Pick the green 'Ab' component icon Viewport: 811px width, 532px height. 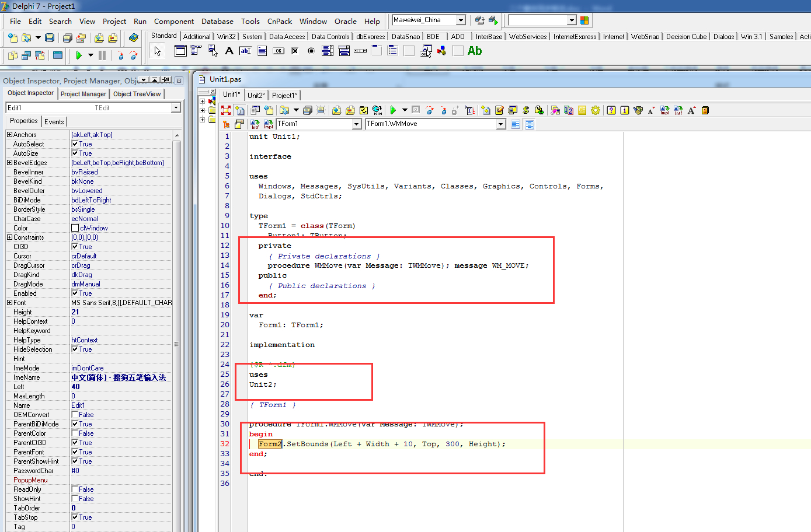(x=475, y=51)
